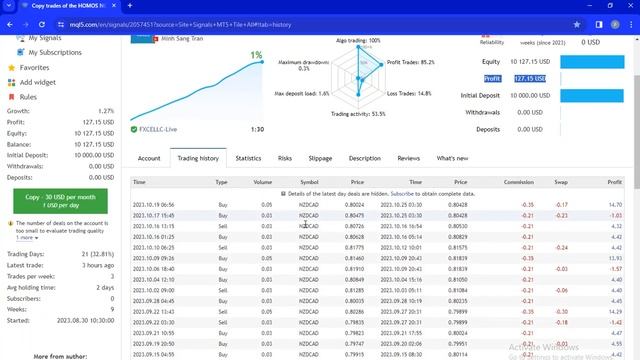Viewport: 640px width, 360px height.
Task: Click Subscribe link in hidden deals notice
Action: tap(402, 194)
